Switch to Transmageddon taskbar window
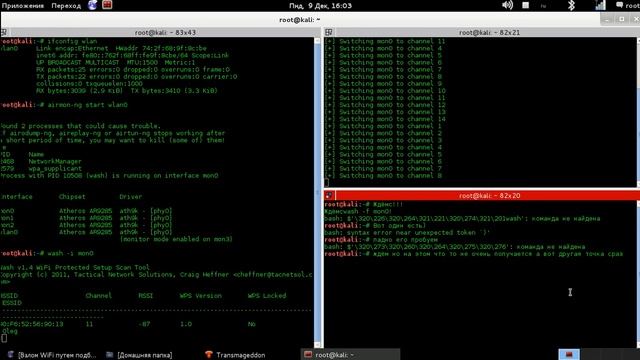This screenshot has width=640, height=360. tap(236, 355)
